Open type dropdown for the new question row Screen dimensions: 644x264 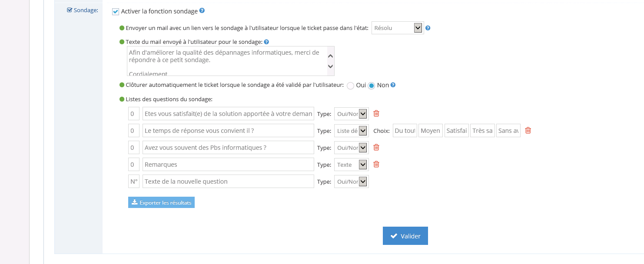pyautogui.click(x=352, y=181)
